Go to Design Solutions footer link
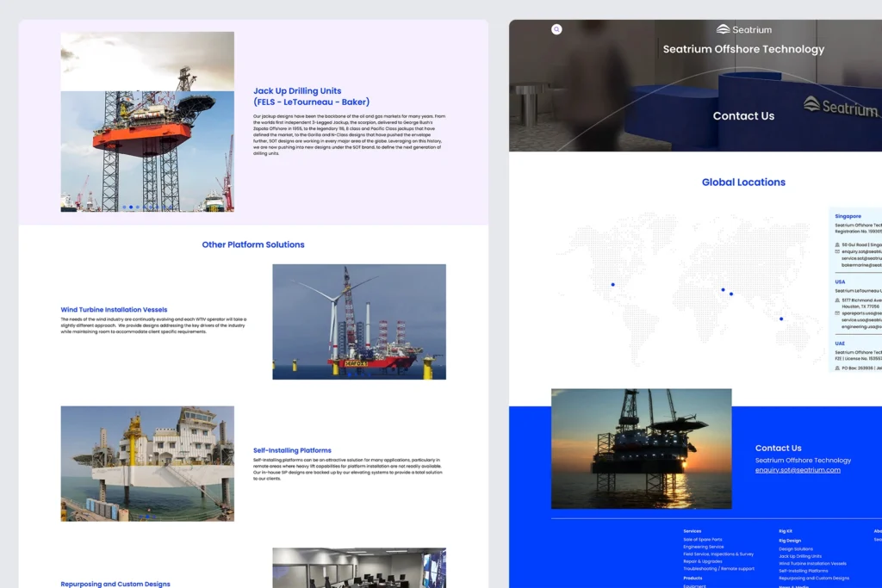This screenshot has height=588, width=882. click(x=796, y=548)
